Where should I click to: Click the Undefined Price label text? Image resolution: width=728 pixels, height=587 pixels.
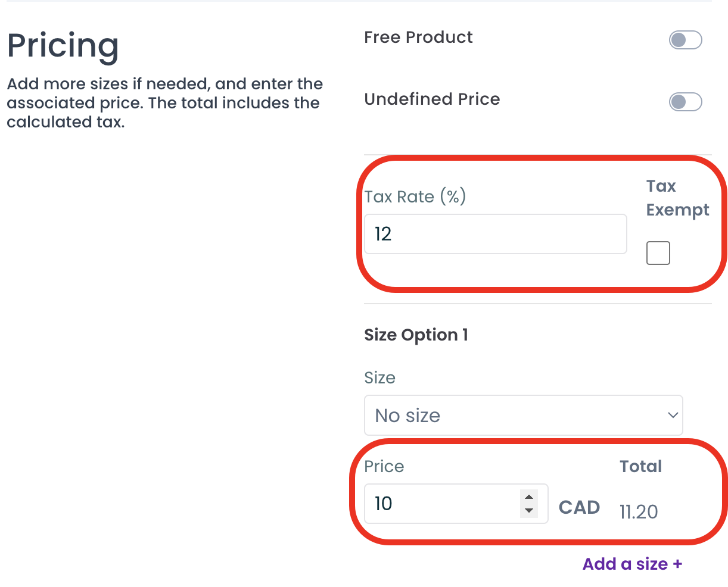point(432,99)
